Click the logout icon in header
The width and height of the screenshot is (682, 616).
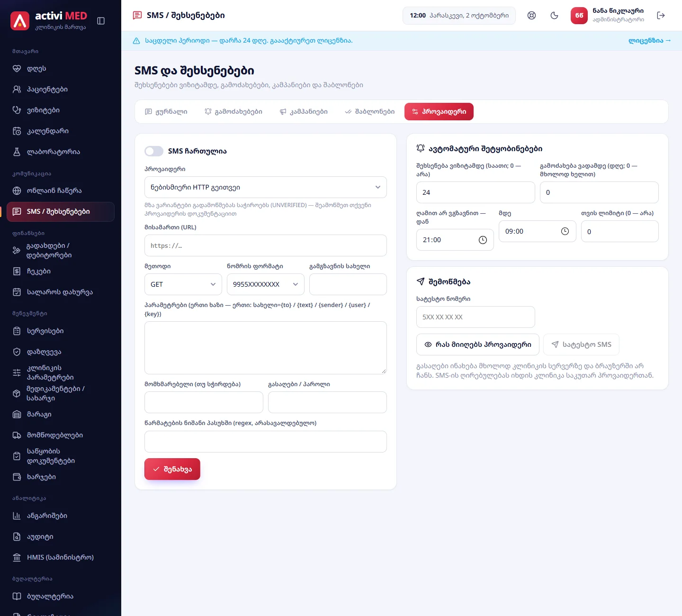(x=661, y=16)
